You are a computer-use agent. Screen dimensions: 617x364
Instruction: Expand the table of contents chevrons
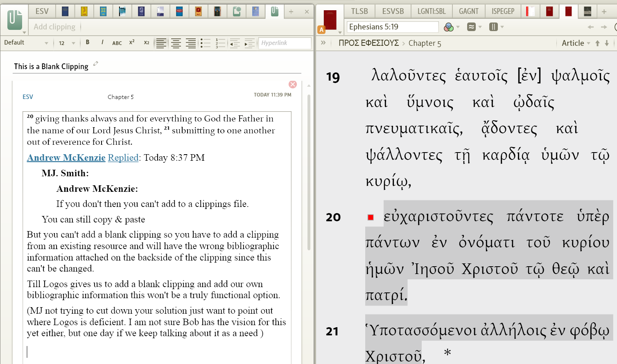tap(323, 43)
